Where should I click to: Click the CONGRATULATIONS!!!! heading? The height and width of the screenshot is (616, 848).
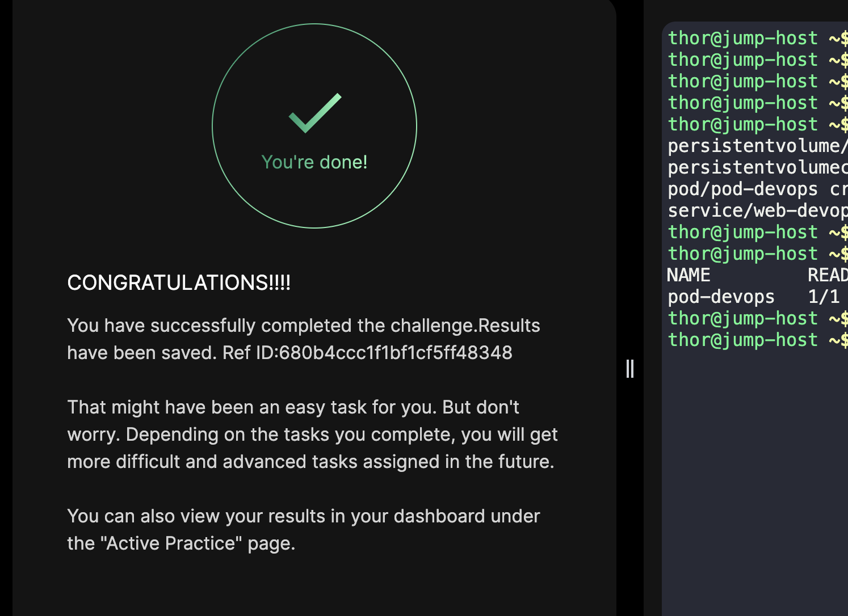click(x=179, y=282)
